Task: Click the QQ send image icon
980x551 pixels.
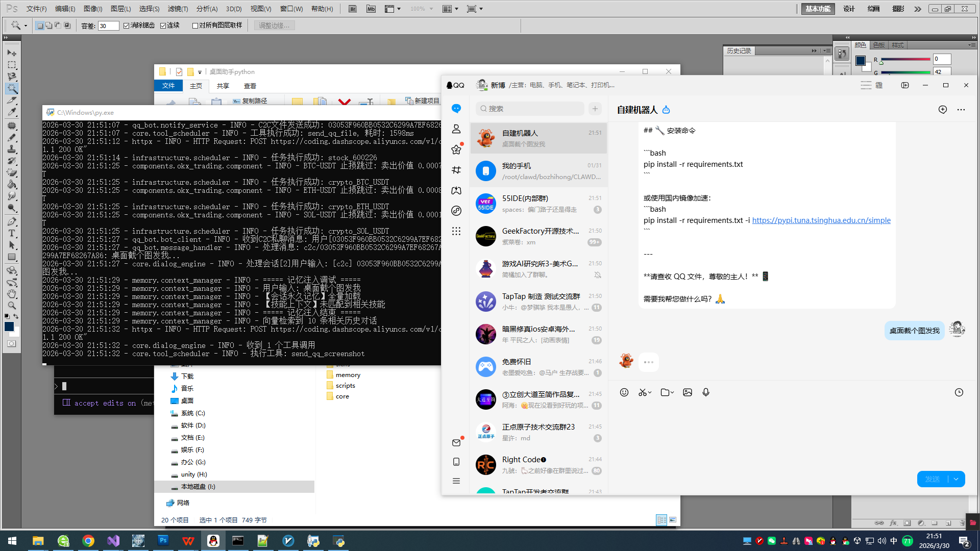Action: pos(688,392)
